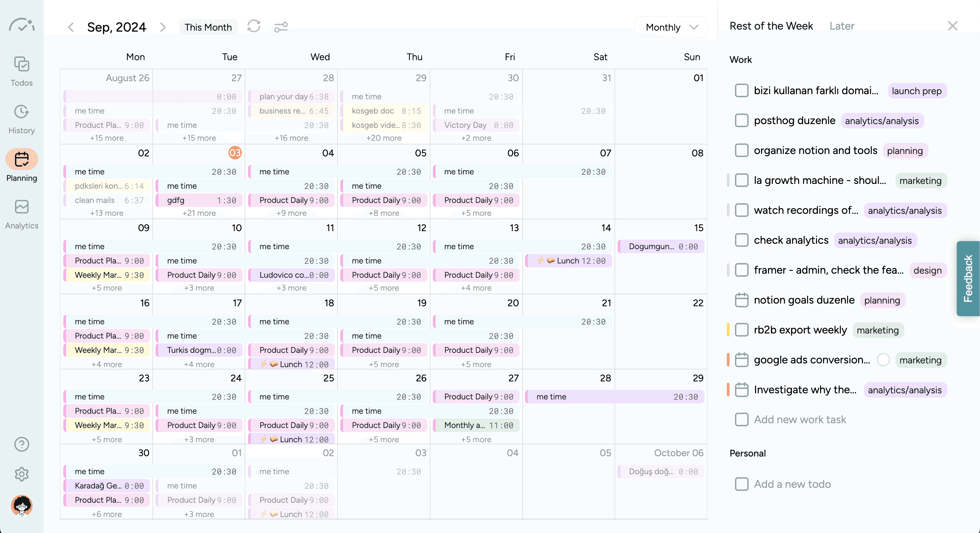Click the calendar icon beside notion goals duzenle
980x533 pixels.
(741, 300)
